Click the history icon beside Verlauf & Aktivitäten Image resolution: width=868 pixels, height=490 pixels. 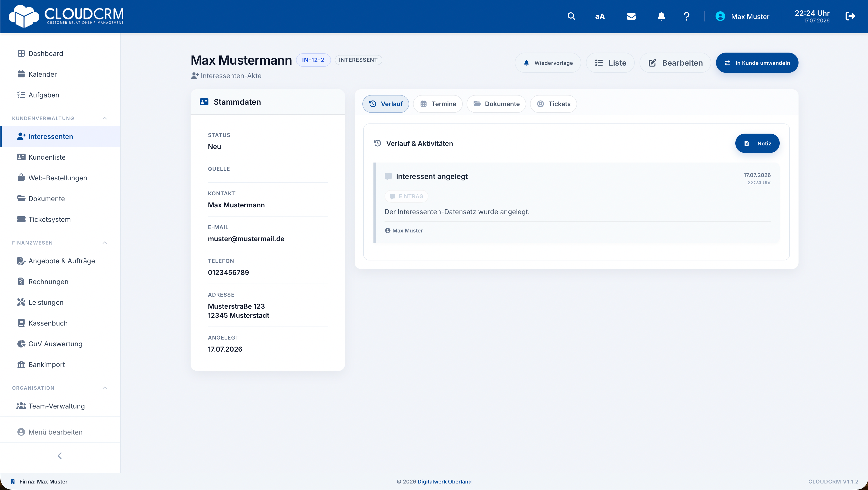point(377,143)
